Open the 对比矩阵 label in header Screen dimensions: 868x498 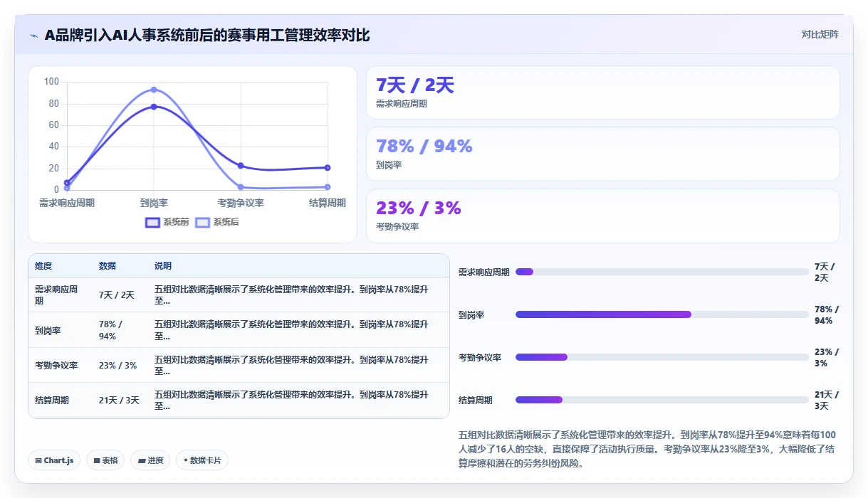pos(820,34)
